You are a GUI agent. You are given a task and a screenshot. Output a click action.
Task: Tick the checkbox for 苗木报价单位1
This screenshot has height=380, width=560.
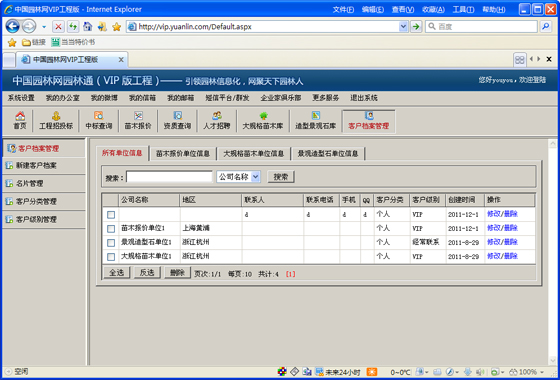[111, 229]
